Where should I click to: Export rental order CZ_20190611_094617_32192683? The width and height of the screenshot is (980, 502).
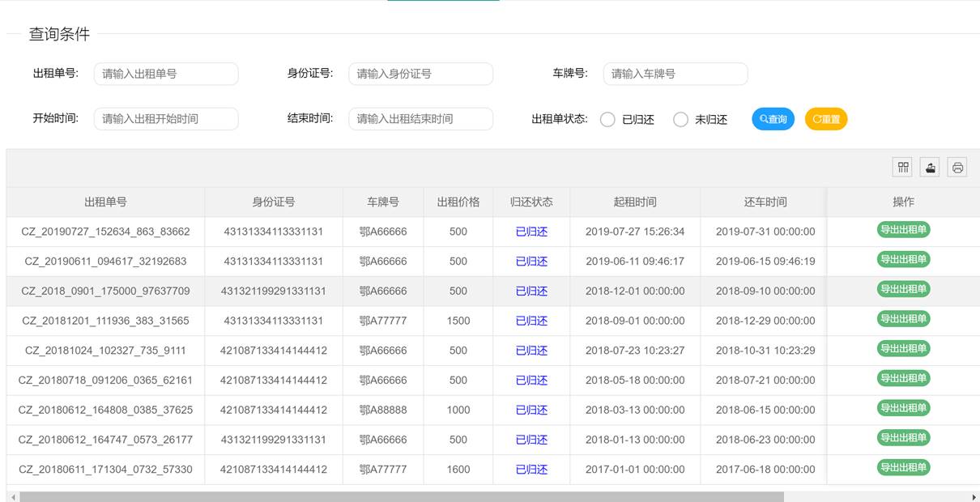pyautogui.click(x=903, y=260)
